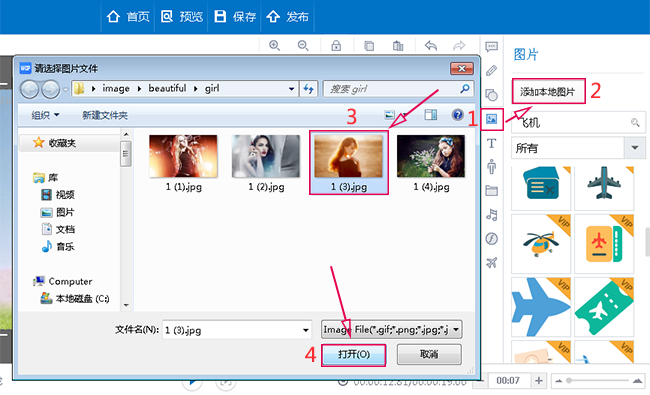Change the view mode in the file dialog
Image resolution: width=650 pixels, height=395 pixels.
[389, 114]
